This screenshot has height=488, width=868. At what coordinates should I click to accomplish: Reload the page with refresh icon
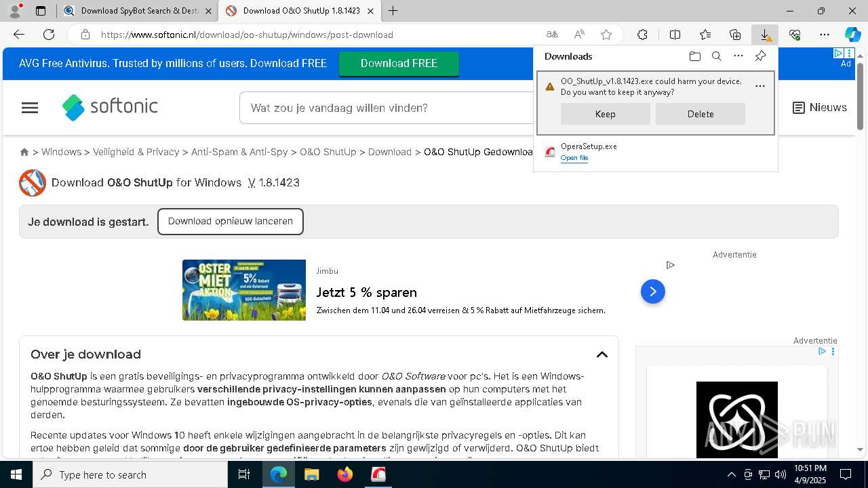49,35
